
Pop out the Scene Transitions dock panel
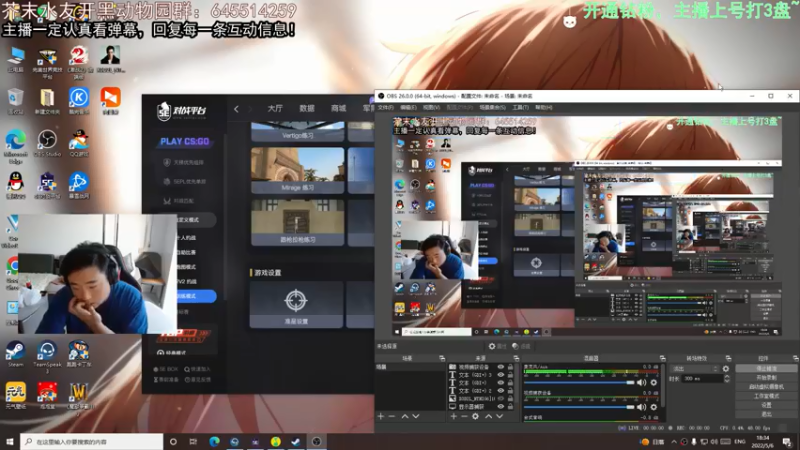tap(728, 358)
